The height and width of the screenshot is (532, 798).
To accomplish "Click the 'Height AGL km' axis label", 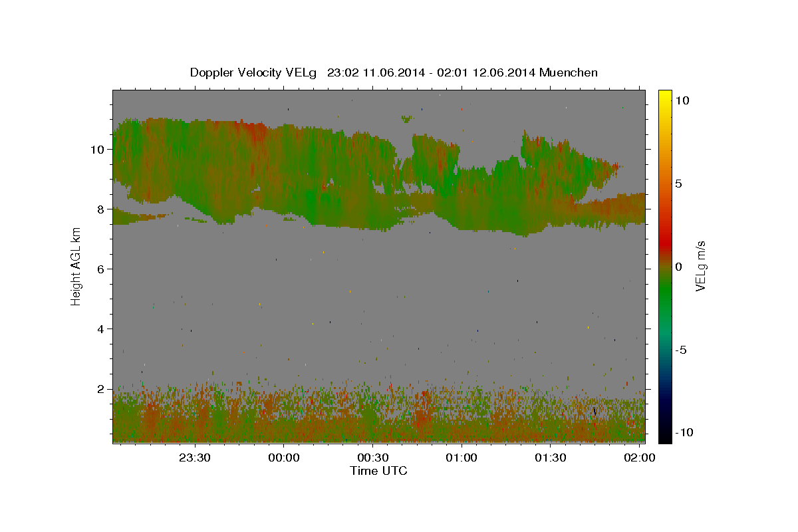I will pos(76,266).
